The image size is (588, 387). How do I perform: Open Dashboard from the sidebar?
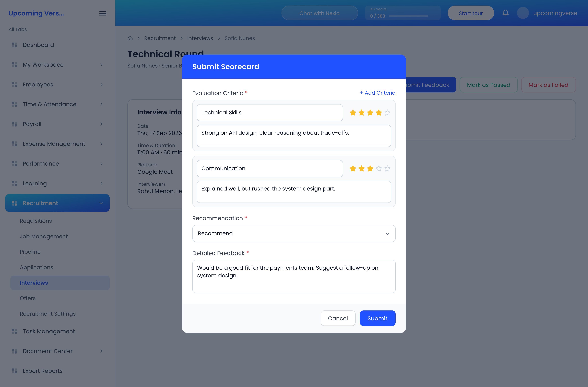coord(57,45)
